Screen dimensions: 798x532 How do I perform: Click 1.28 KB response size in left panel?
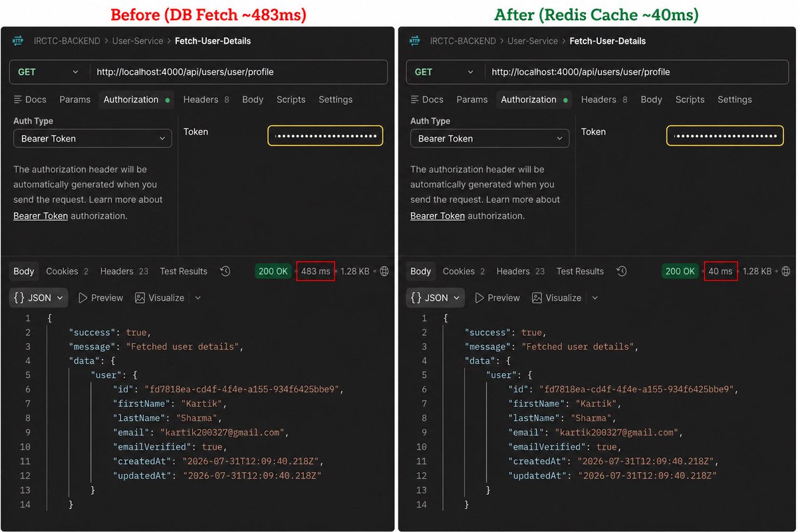[x=355, y=271]
